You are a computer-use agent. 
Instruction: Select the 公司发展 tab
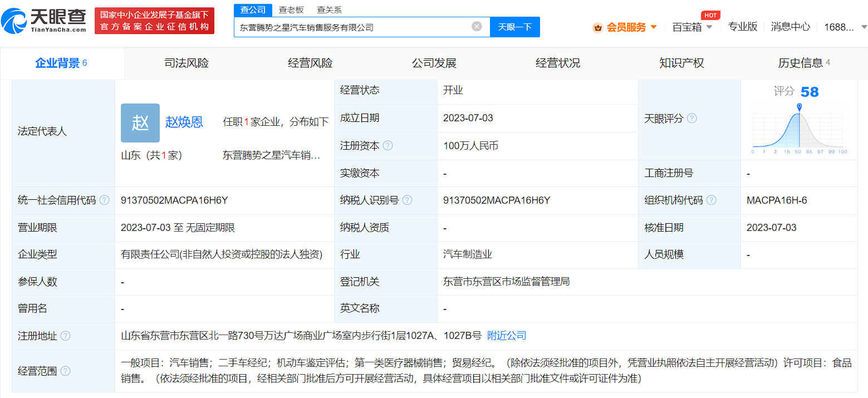click(434, 63)
